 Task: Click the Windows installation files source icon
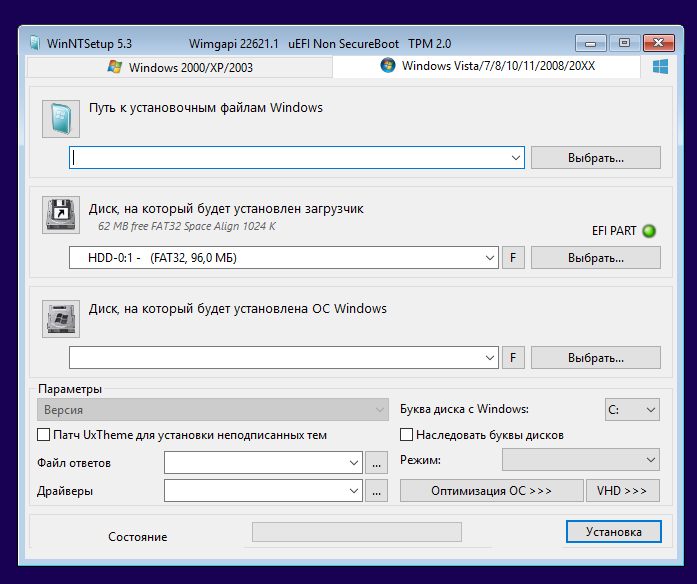click(x=61, y=119)
